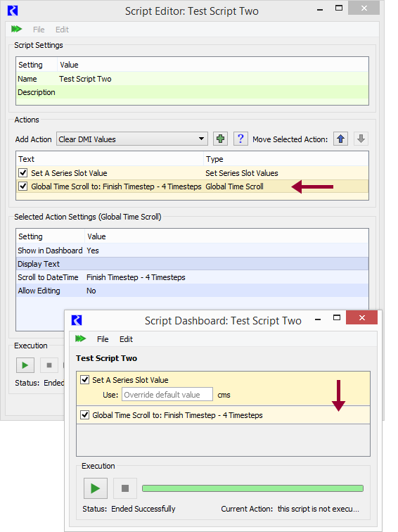
Task: Click the Script Editor execution play button
Action: (25, 365)
